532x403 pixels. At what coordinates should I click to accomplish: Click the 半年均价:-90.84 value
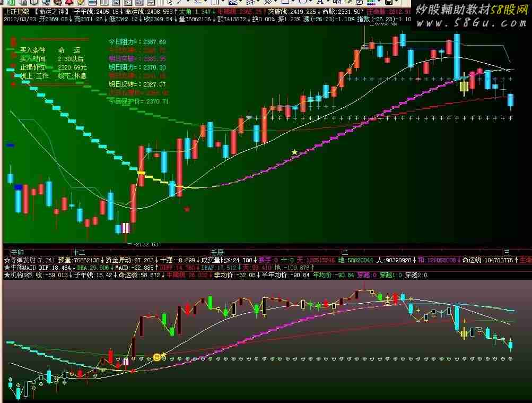point(286,275)
